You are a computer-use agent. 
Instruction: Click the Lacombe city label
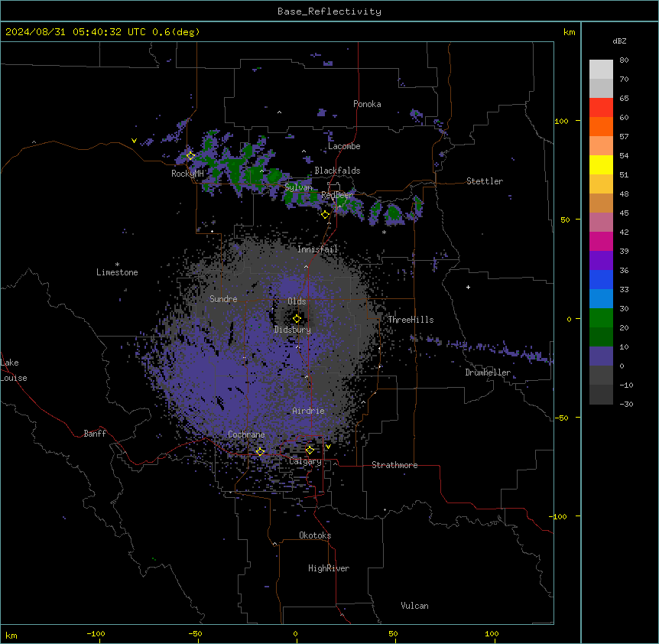click(x=344, y=146)
